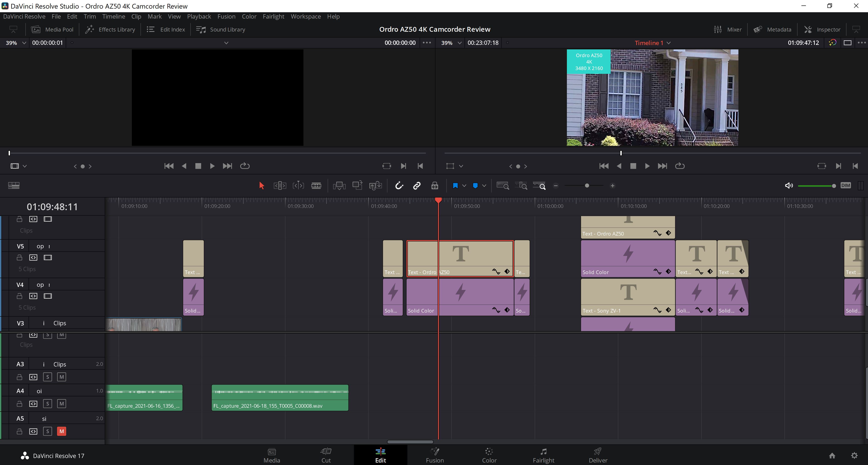The width and height of the screenshot is (868, 465).
Task: Click the Overwrite Clip icon
Action: (357, 185)
